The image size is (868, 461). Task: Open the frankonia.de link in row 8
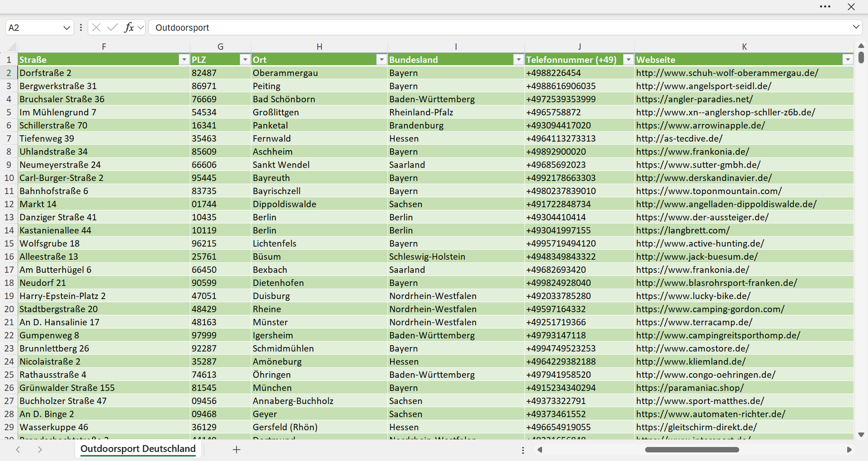tap(692, 152)
